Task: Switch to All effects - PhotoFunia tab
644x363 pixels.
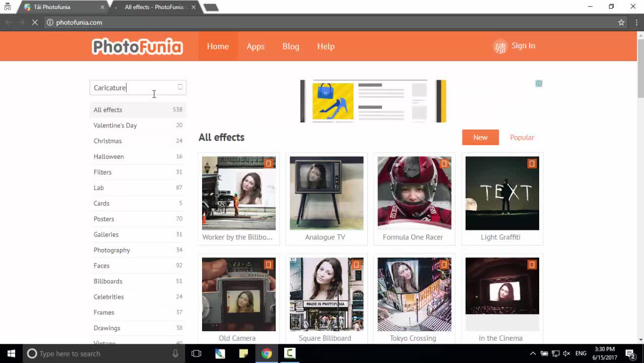Action: click(x=155, y=7)
